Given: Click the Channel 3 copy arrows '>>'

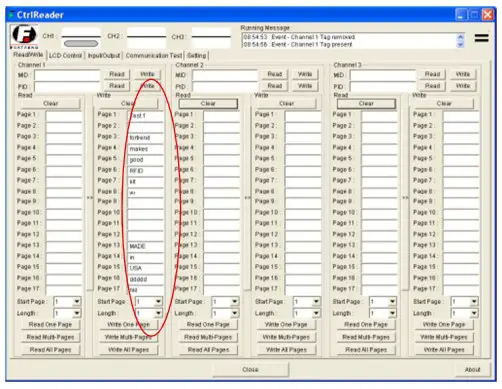Looking at the screenshot, I should (x=405, y=198).
